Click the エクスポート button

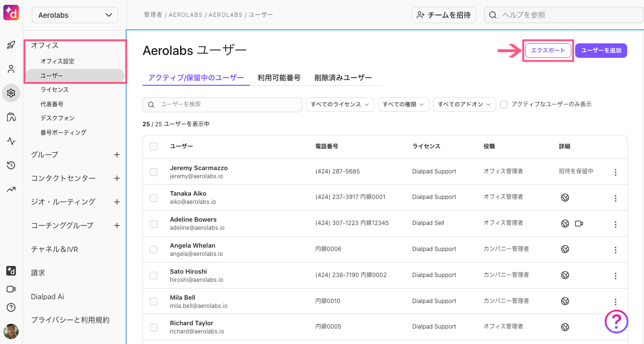click(x=548, y=51)
